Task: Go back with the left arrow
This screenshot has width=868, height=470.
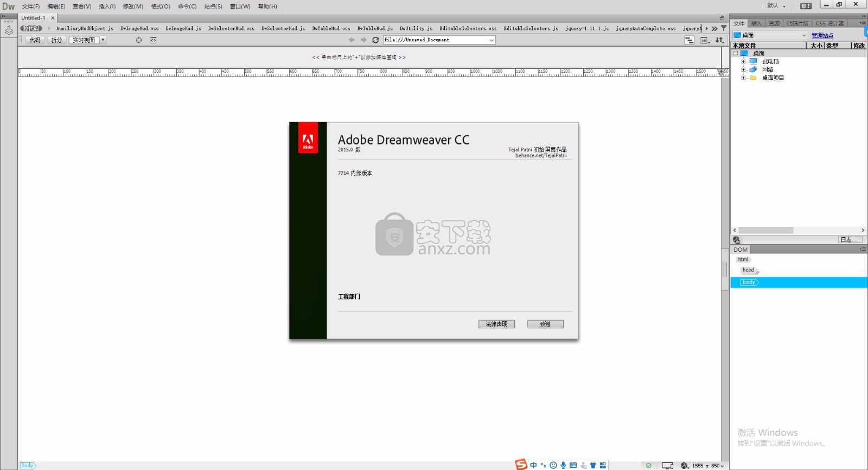Action: (352, 40)
